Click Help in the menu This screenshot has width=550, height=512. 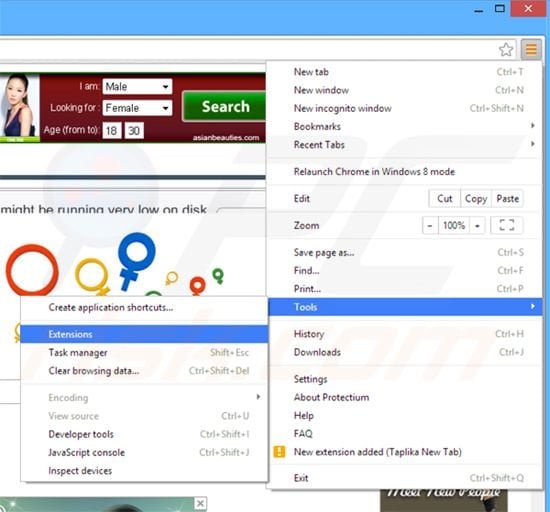pyautogui.click(x=404, y=416)
